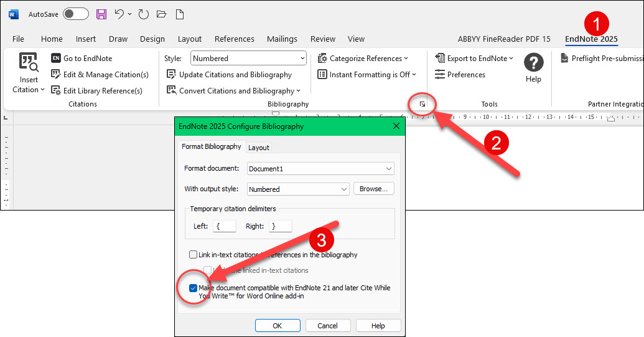Click the Save icon in title bar
Image resolution: width=644 pixels, height=337 pixels.
tap(101, 14)
